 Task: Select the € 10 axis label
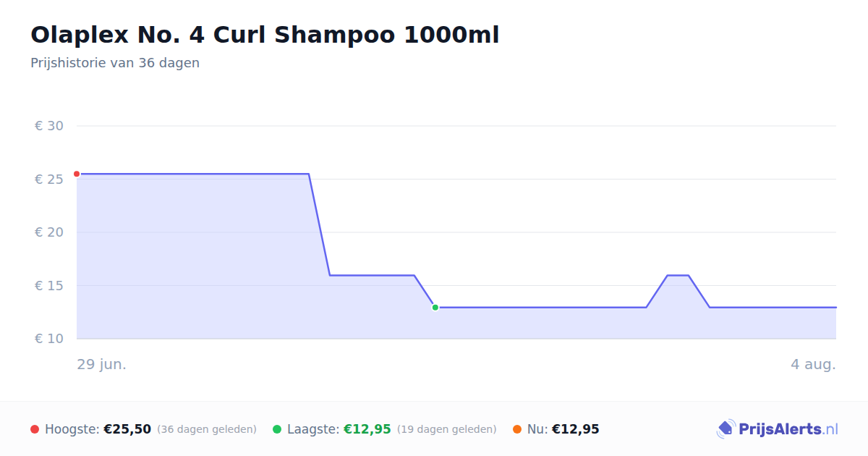[49, 339]
